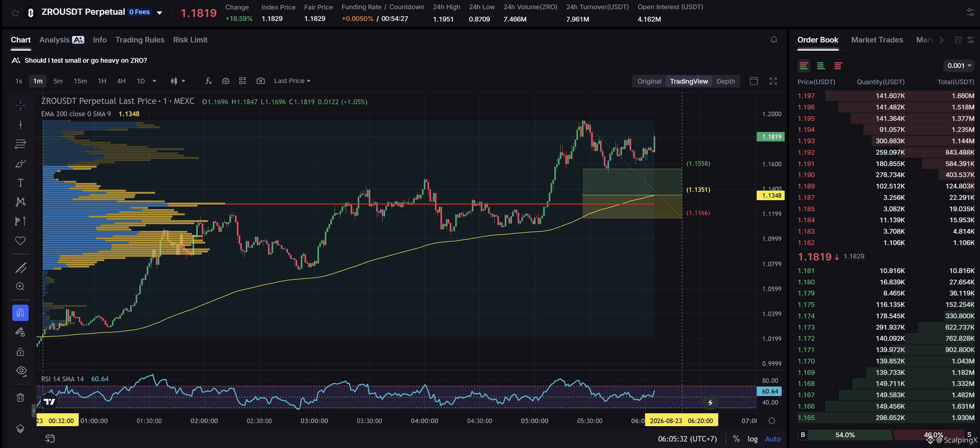Open the ruler measure tool
The height and width of the screenshot is (448, 980).
tap(21, 268)
